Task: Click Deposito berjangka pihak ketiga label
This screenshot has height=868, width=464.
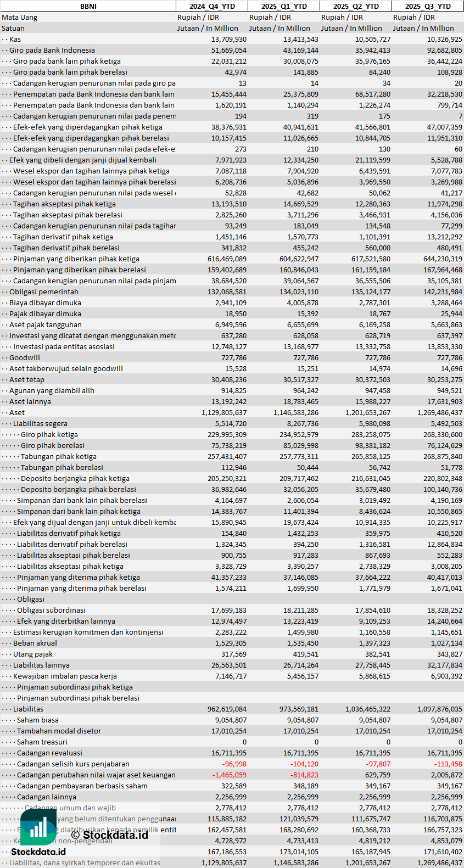Action: point(75,478)
